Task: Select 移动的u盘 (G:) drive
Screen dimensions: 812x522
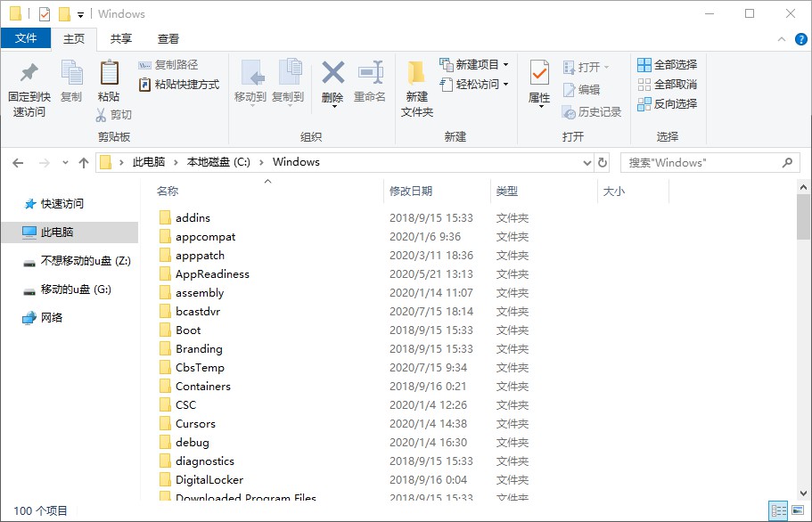Action: point(68,290)
